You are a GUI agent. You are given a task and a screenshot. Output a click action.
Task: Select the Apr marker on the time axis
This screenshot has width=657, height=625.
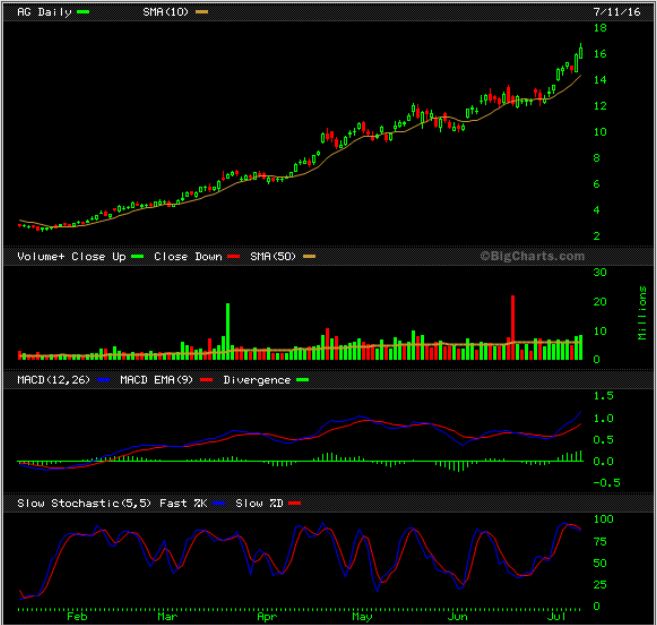266,616
